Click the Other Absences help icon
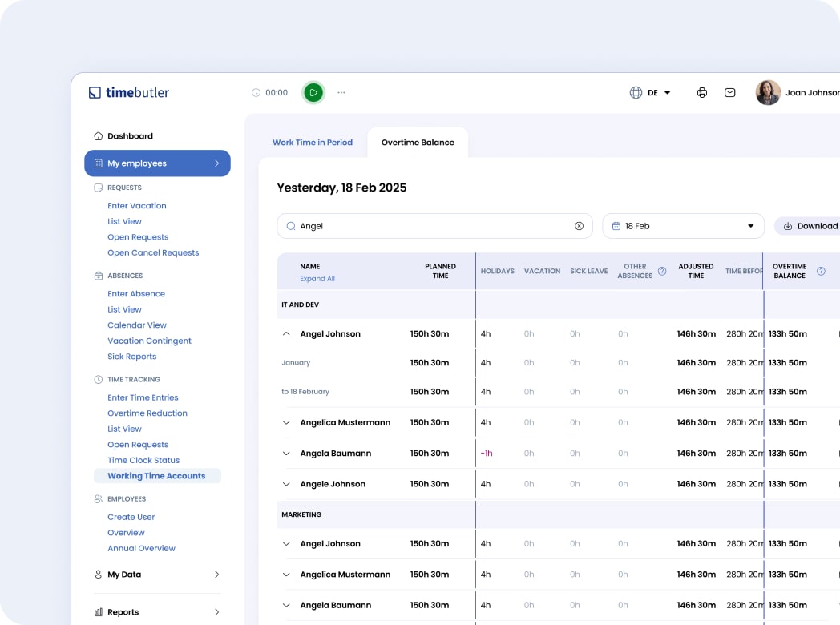The image size is (840, 625). point(662,271)
